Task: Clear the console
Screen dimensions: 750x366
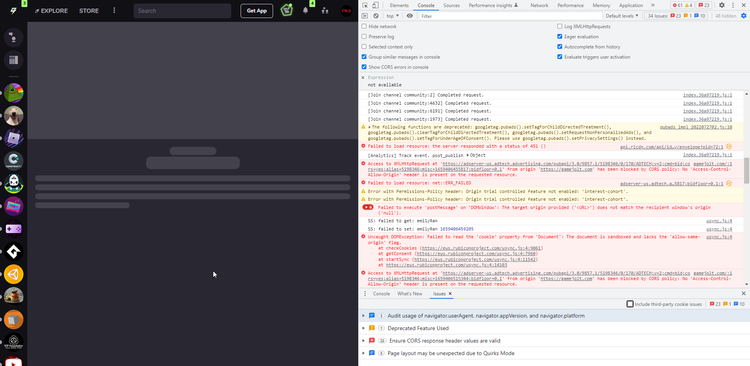Action: [376, 16]
